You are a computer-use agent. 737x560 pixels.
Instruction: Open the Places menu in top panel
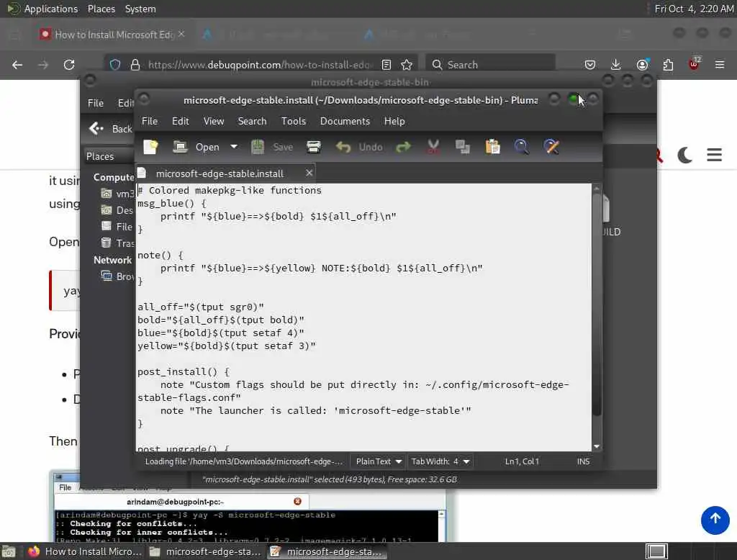click(101, 9)
